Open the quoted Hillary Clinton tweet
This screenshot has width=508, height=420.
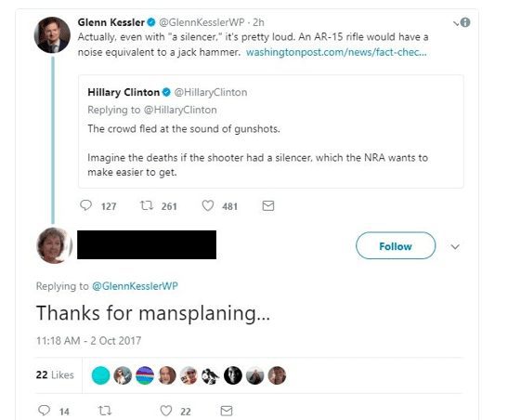271,132
